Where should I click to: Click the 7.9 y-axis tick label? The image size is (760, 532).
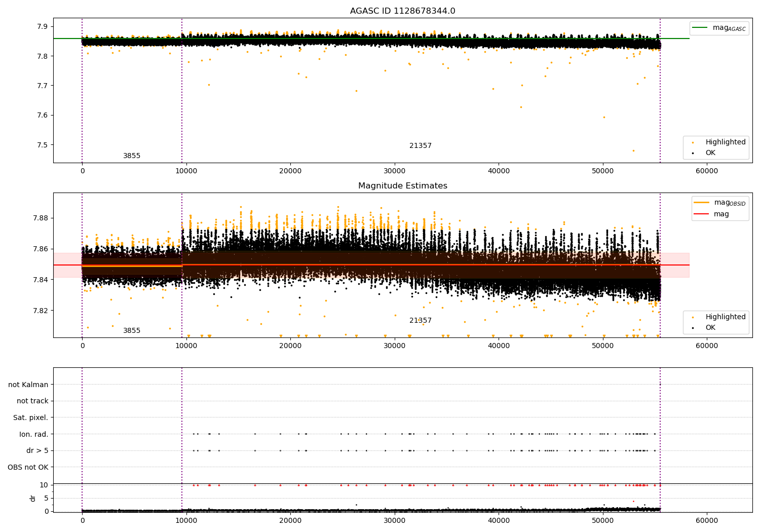pyautogui.click(x=43, y=26)
